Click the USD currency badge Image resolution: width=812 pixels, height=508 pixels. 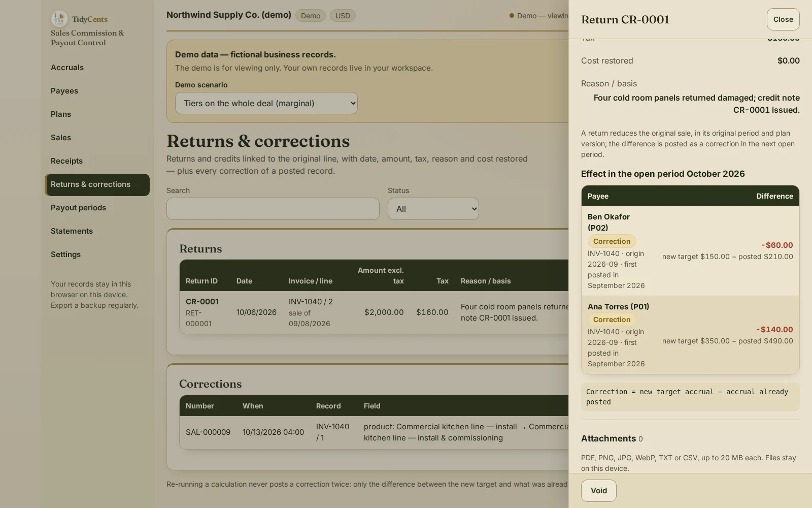coord(343,16)
